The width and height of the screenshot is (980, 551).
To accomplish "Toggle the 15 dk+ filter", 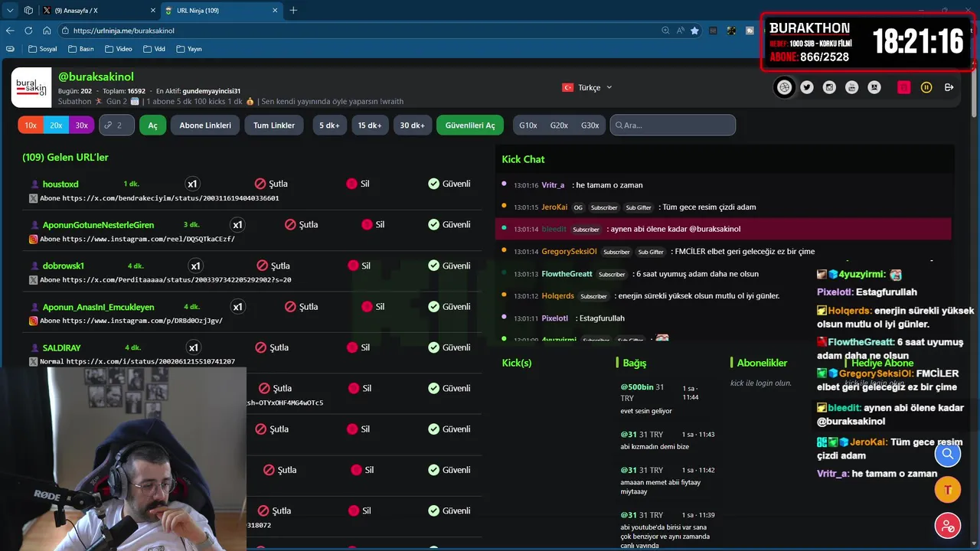I will tap(369, 125).
